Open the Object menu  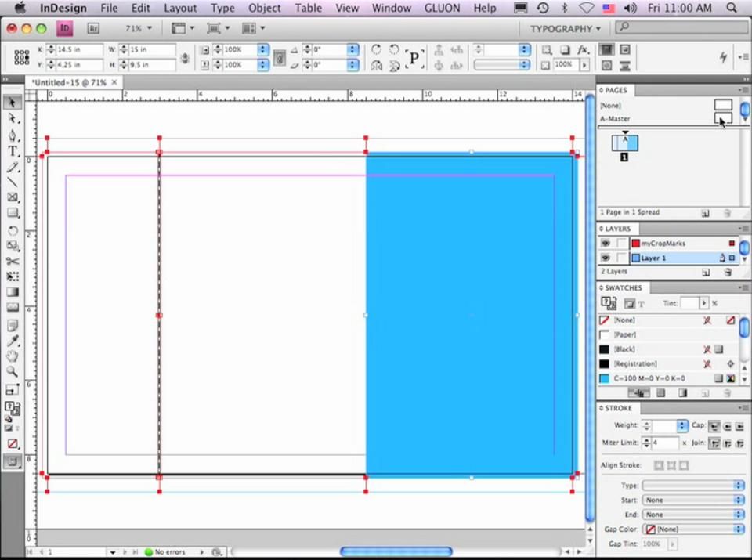[x=264, y=8]
